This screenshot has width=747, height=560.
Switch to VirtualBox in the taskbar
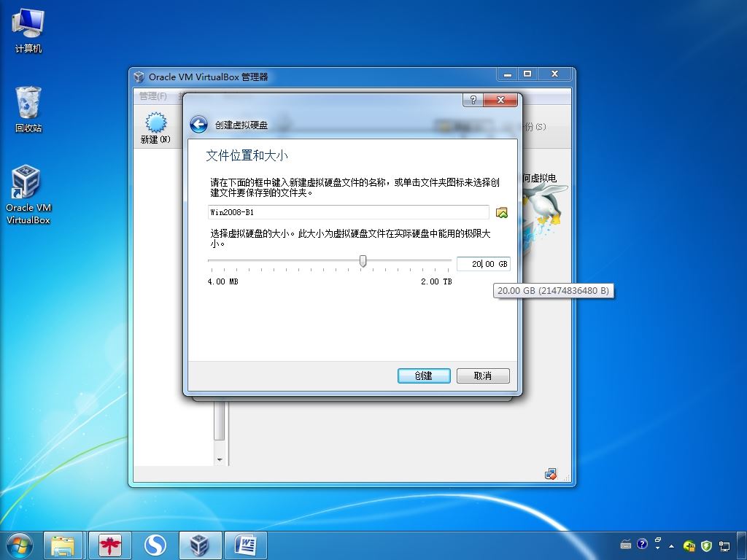point(200,545)
